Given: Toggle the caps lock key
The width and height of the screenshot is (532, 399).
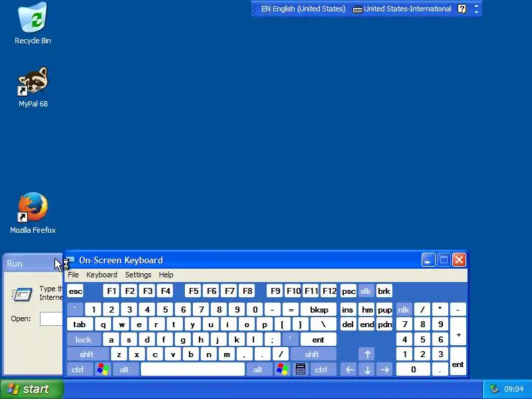Looking at the screenshot, I should click(84, 339).
